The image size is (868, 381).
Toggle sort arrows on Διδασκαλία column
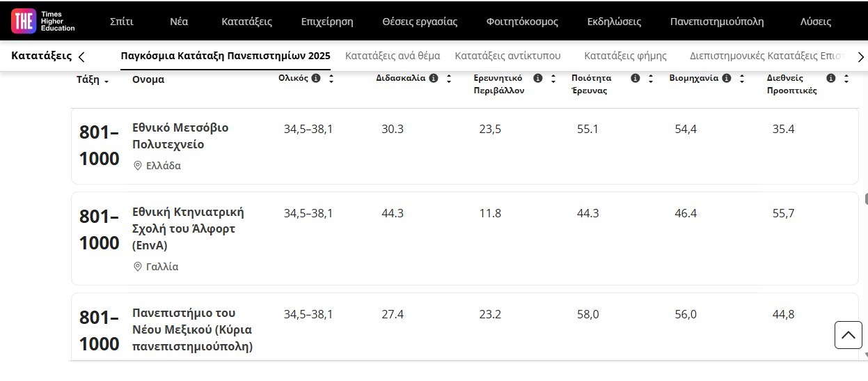(x=449, y=79)
